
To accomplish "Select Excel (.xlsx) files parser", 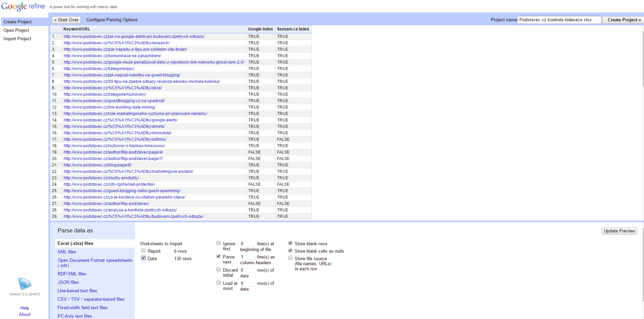I will pos(95,243).
